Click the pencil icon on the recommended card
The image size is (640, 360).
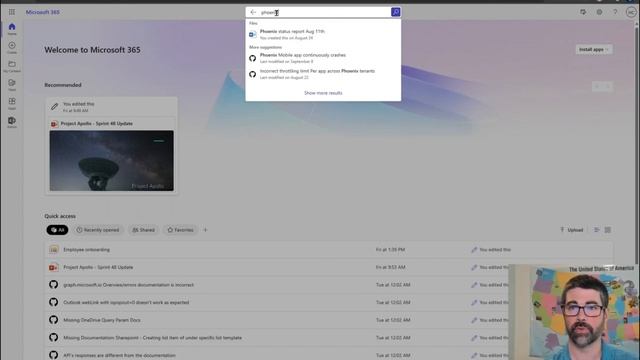54,107
